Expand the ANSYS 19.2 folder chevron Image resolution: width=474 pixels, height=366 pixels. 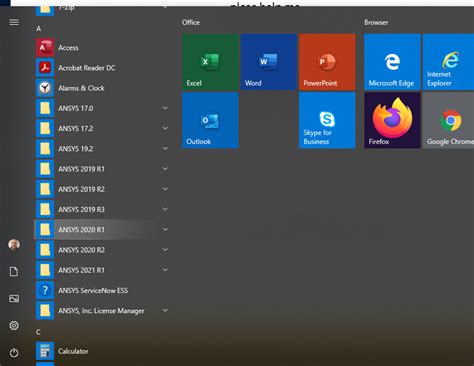tap(165, 148)
